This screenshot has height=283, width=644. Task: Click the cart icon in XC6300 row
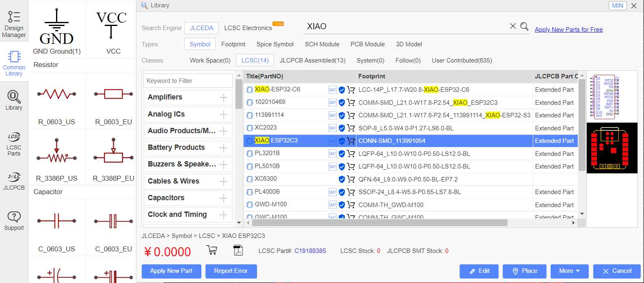[x=351, y=179]
